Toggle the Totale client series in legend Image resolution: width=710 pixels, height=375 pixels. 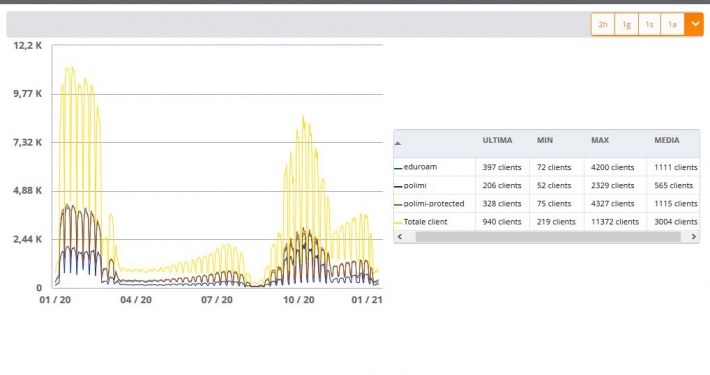(425, 221)
